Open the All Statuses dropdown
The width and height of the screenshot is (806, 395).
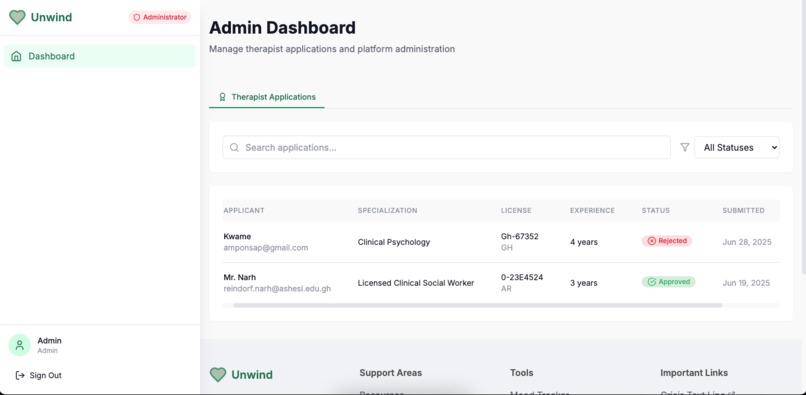click(x=737, y=148)
